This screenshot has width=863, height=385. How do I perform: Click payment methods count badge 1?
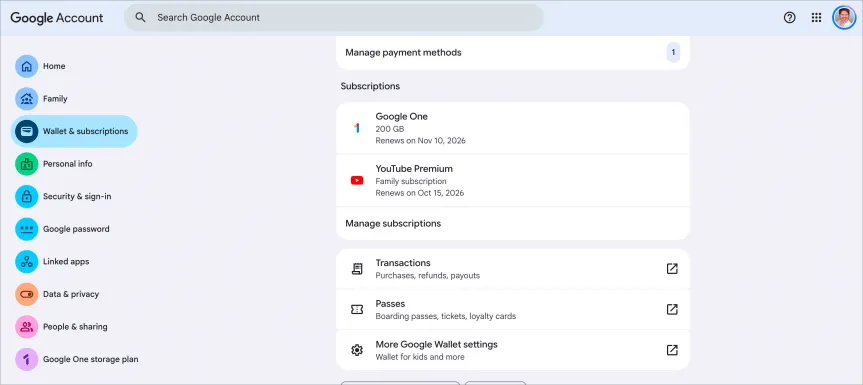pyautogui.click(x=673, y=53)
